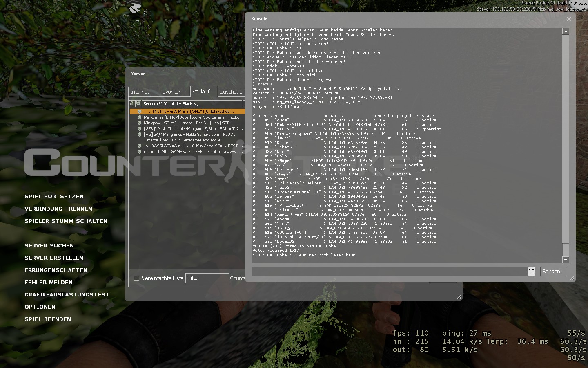Open Optionen from main menu
Screen dimensions: 588x368
coord(40,307)
